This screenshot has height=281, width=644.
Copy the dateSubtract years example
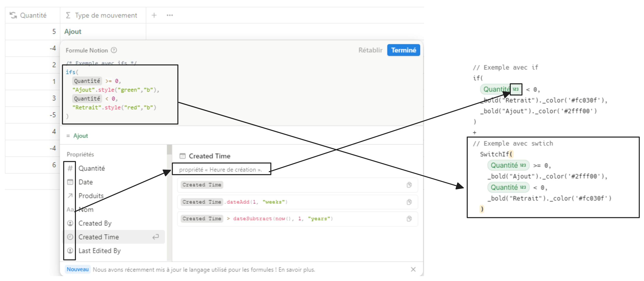tap(409, 218)
